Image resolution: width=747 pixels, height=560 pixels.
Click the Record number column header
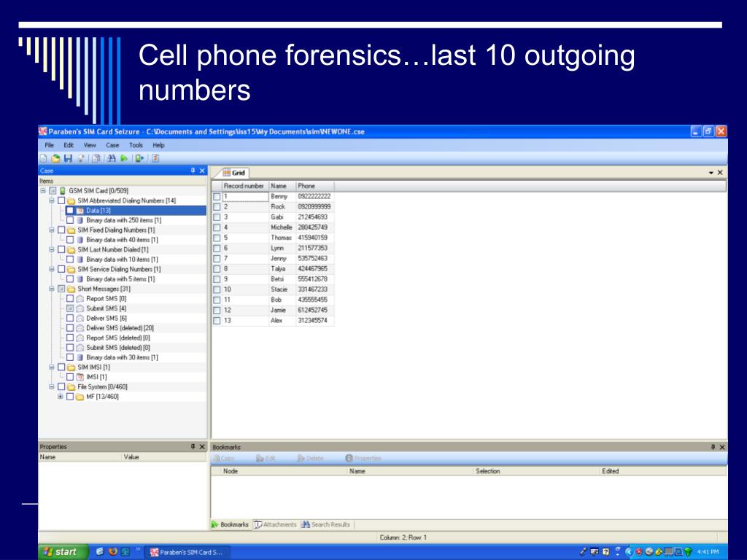[x=245, y=186]
